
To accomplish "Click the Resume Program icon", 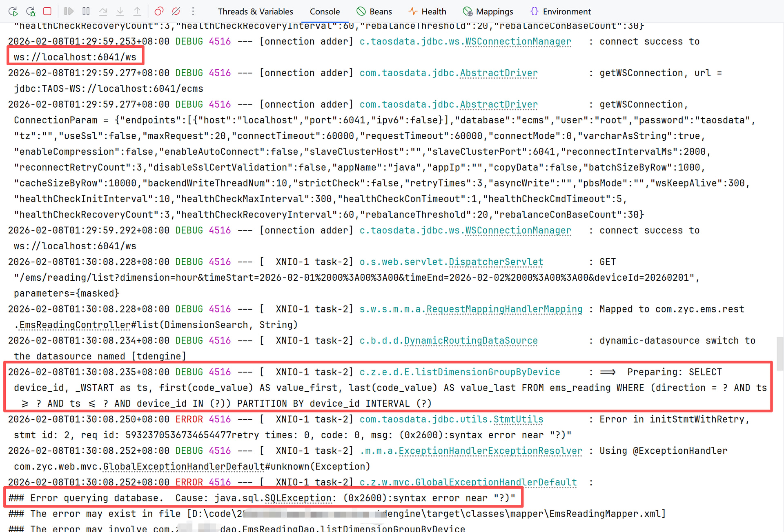I will [69, 11].
